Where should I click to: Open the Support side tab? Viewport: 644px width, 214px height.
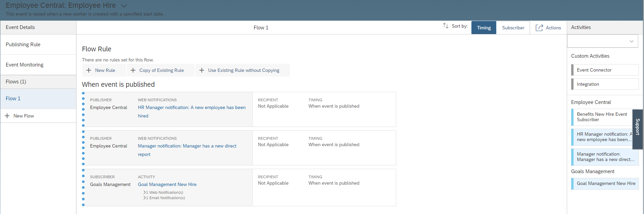tap(638, 129)
